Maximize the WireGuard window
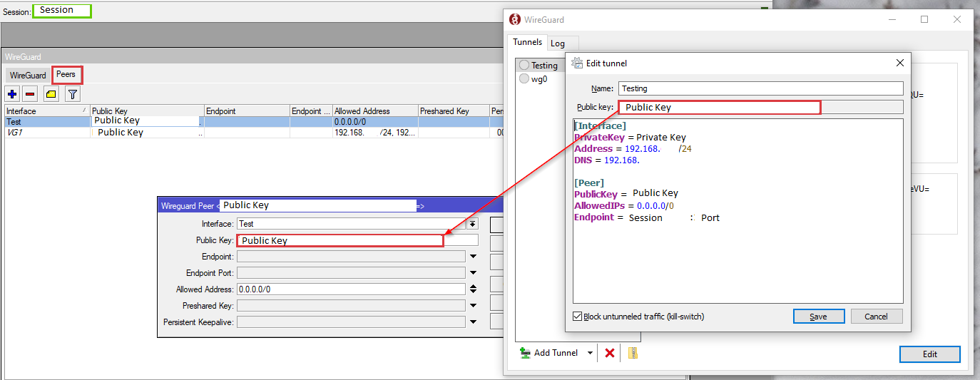 coord(924,20)
